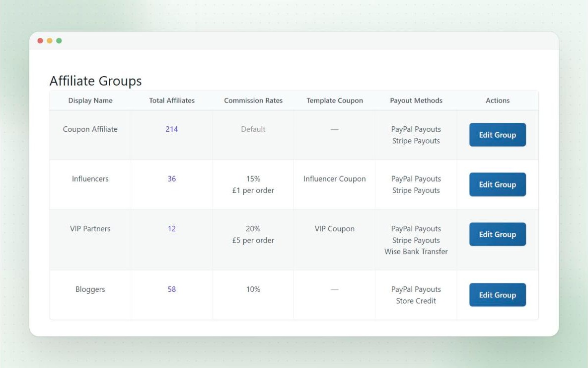The width and height of the screenshot is (588, 368).
Task: Click the Actions column header
Action: pos(498,100)
